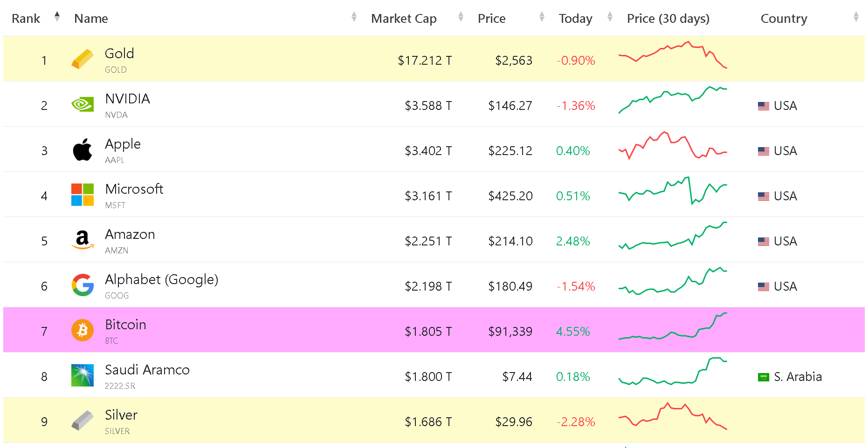Viewport: 868px width, 448px height.
Task: Open the Alphabet (Google) link
Action: [x=161, y=279]
